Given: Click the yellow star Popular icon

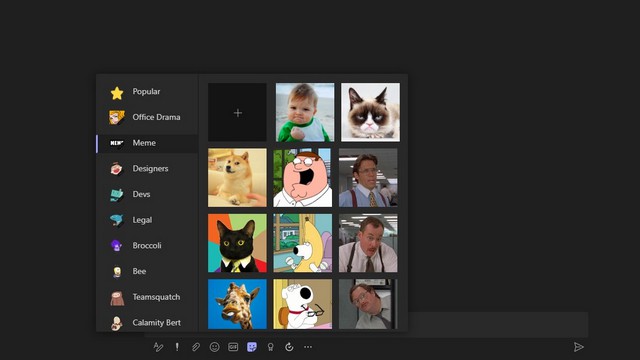Looking at the screenshot, I should click(117, 93).
